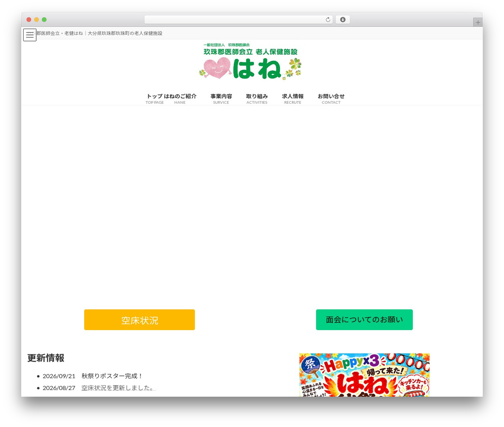
Task: Click the green 面会についてのお願い button
Action: (364, 320)
